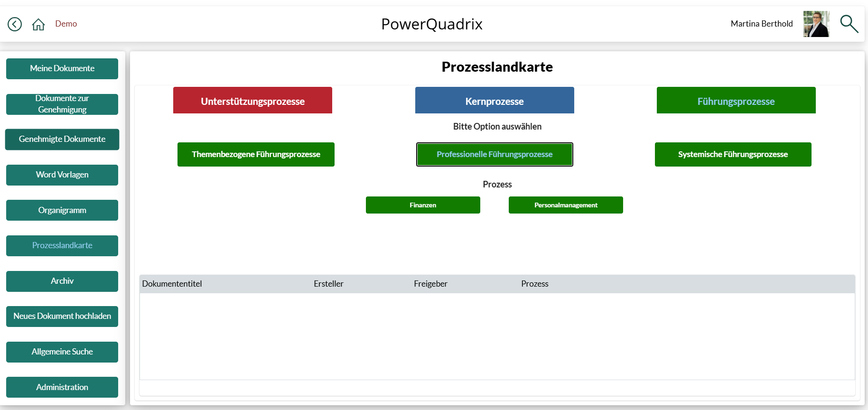
Task: Click the Martina Berthold user name
Action: (x=762, y=24)
